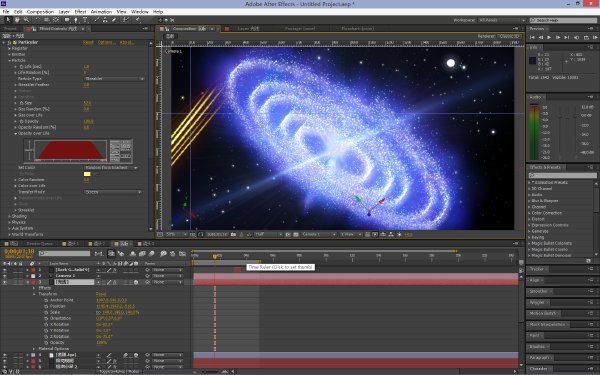
Task: Expand the Emitter group
Action: tap(9, 54)
